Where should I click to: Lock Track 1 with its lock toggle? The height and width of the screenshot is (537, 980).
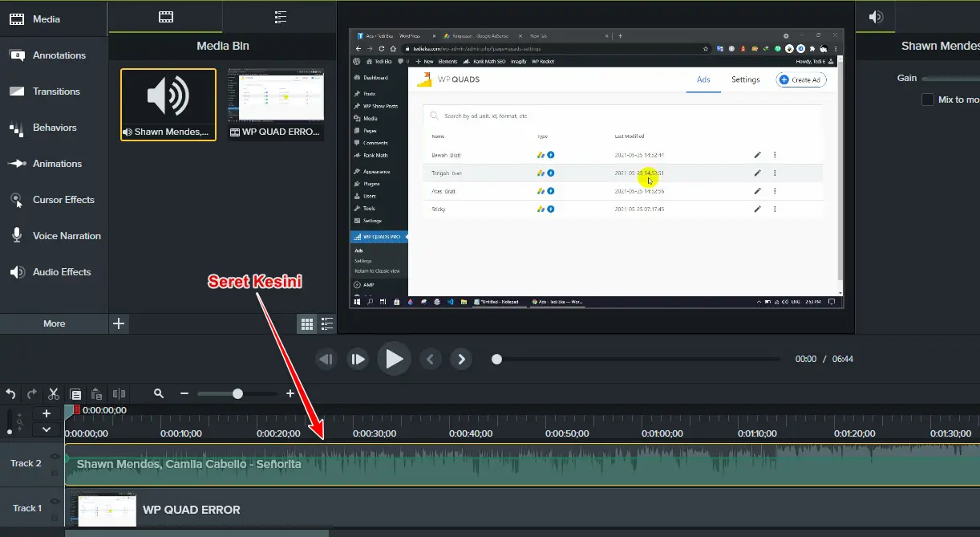55,518
